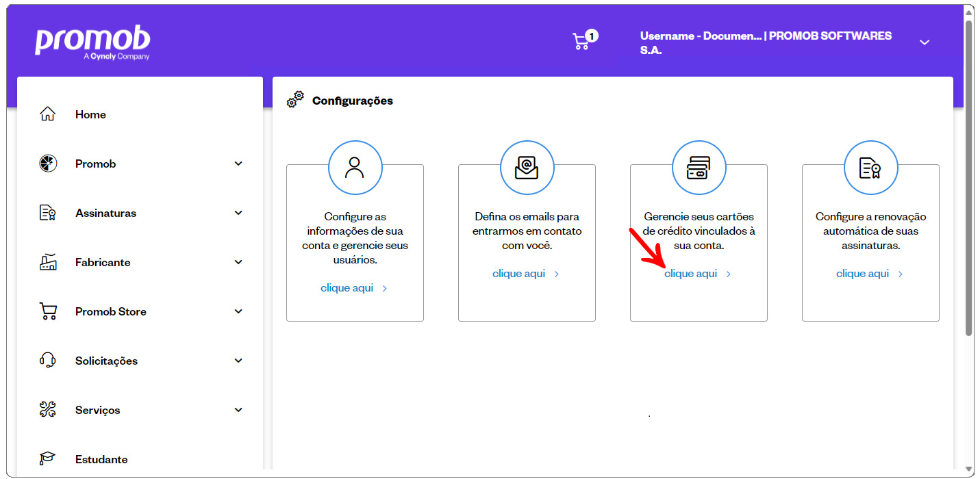Click the Promob logo
This screenshot has height=479, width=980.
(x=92, y=44)
